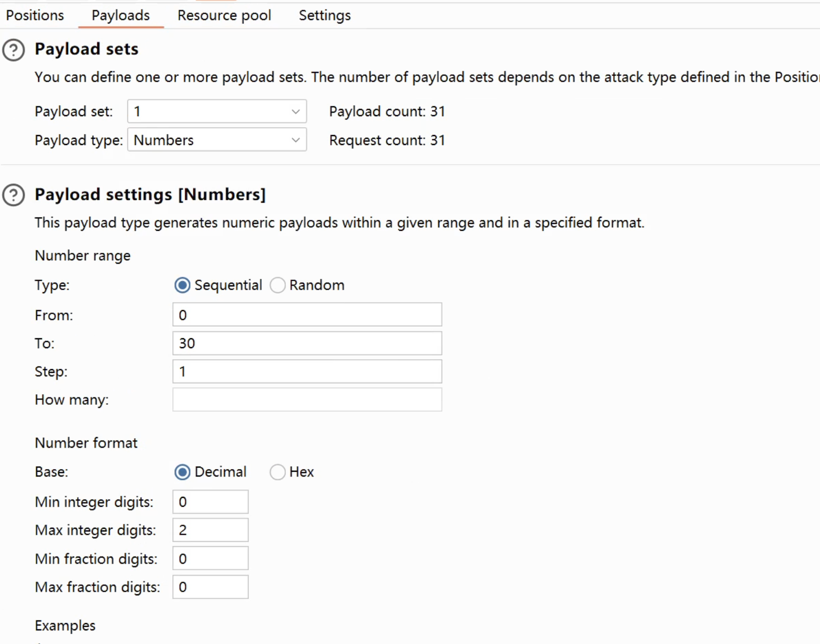Choose Hex number base
Viewport: 820px width, 644px height.
tap(278, 472)
